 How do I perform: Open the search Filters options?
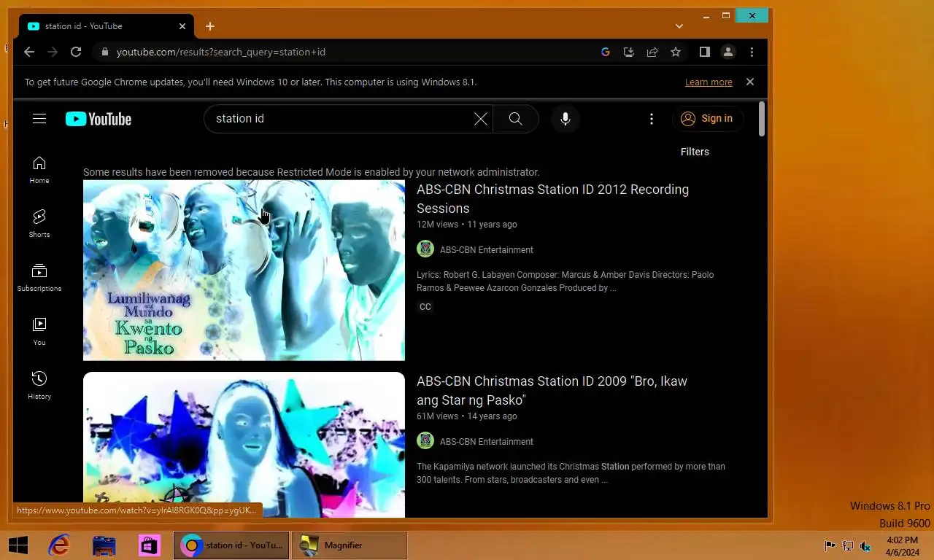click(x=695, y=152)
